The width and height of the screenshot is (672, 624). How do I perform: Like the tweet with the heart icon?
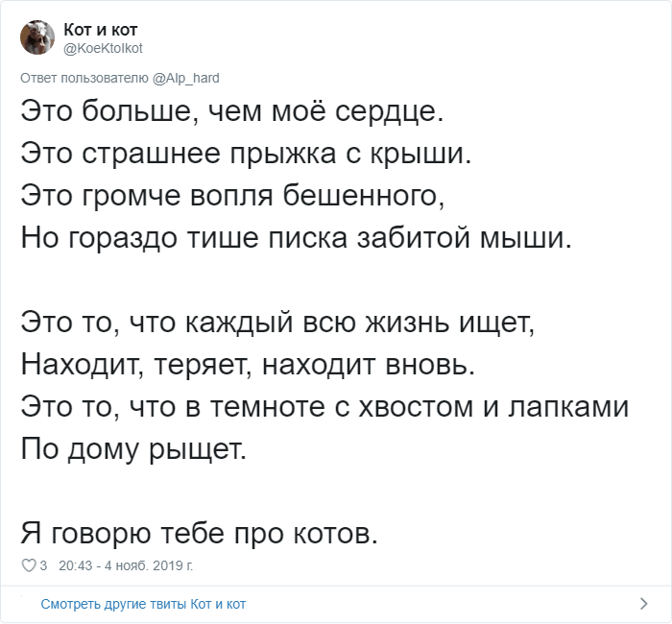[29, 565]
